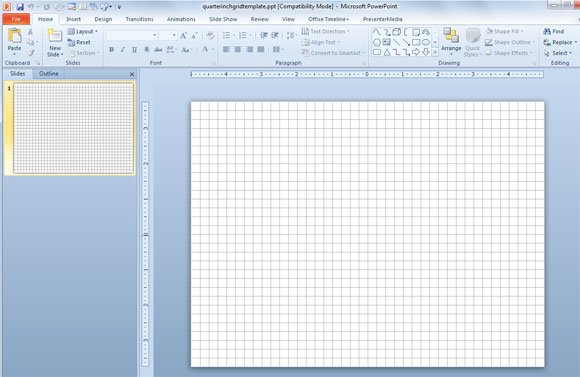
Task: Click the Numbering list icon
Action: 243,36
